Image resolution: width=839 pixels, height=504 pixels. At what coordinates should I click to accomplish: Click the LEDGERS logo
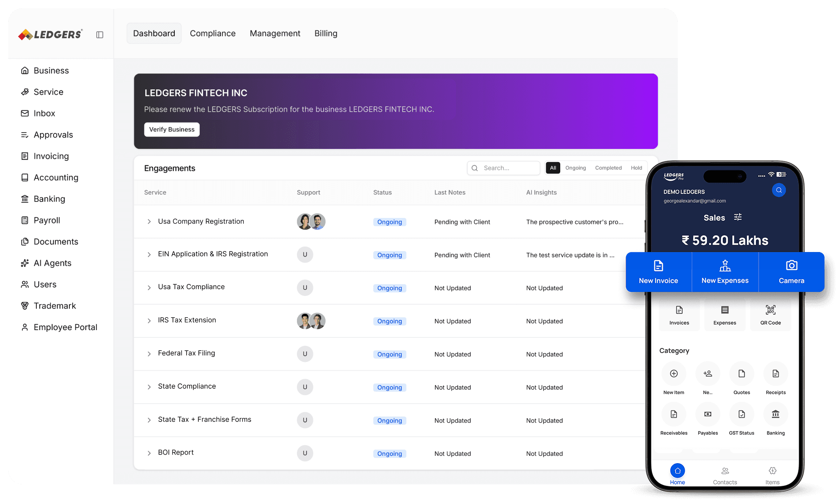pyautogui.click(x=50, y=35)
